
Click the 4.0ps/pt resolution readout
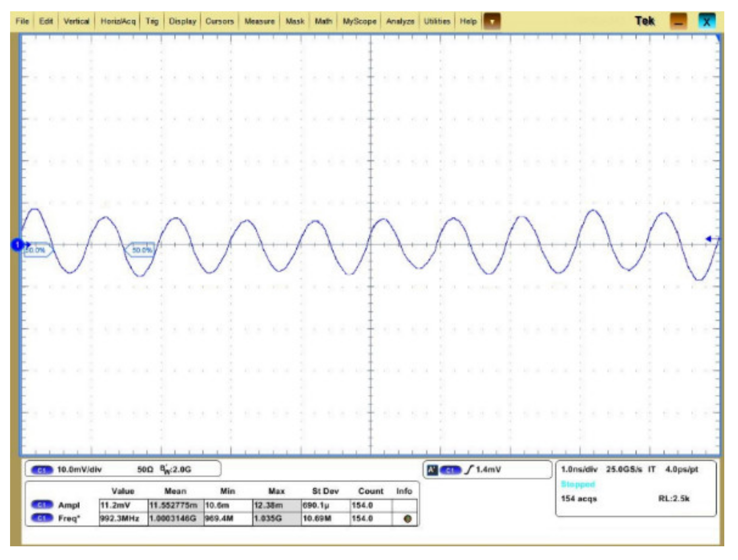point(682,469)
